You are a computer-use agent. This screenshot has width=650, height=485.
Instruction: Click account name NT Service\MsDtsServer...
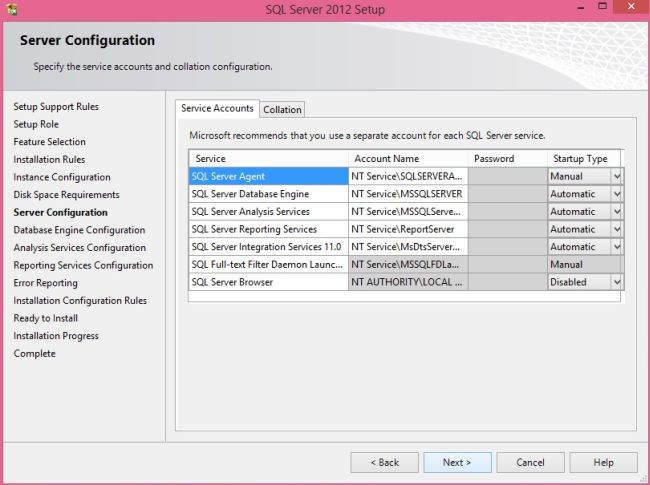tap(408, 247)
